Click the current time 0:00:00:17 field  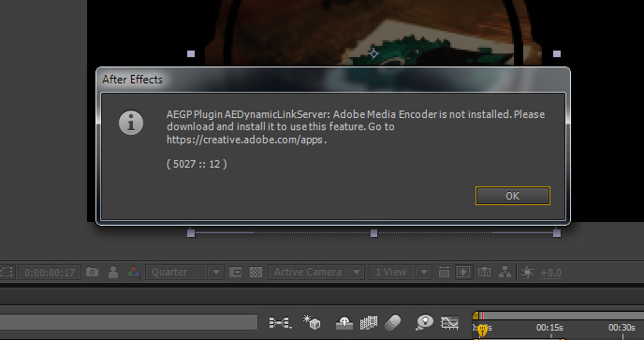tap(50, 273)
